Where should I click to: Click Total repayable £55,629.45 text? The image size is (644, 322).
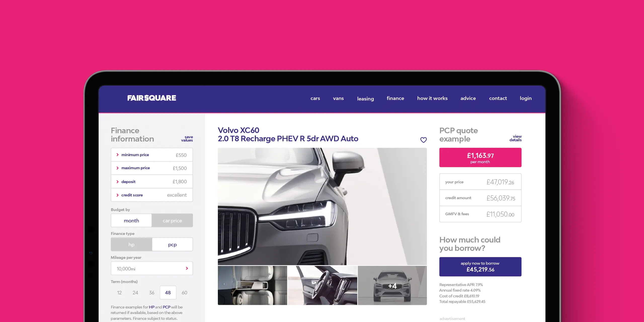pos(462,302)
